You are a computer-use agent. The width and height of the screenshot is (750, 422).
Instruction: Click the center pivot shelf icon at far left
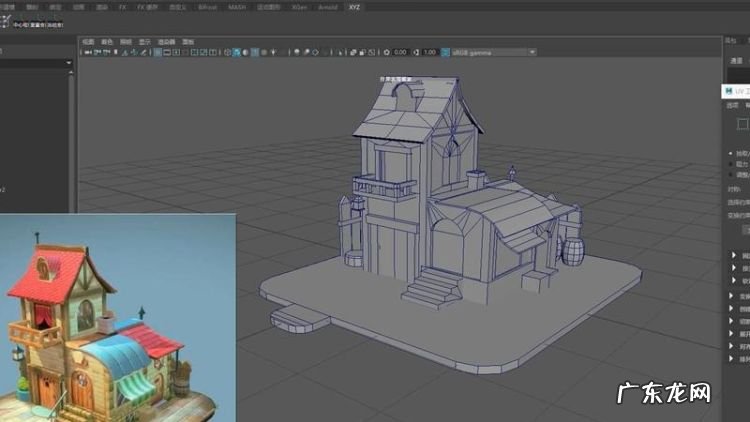[6, 22]
